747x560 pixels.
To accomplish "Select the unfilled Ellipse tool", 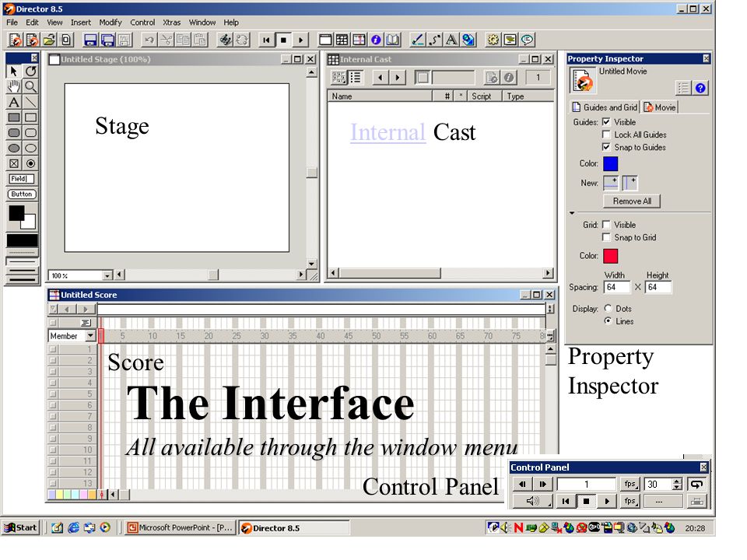I will pos(30,148).
